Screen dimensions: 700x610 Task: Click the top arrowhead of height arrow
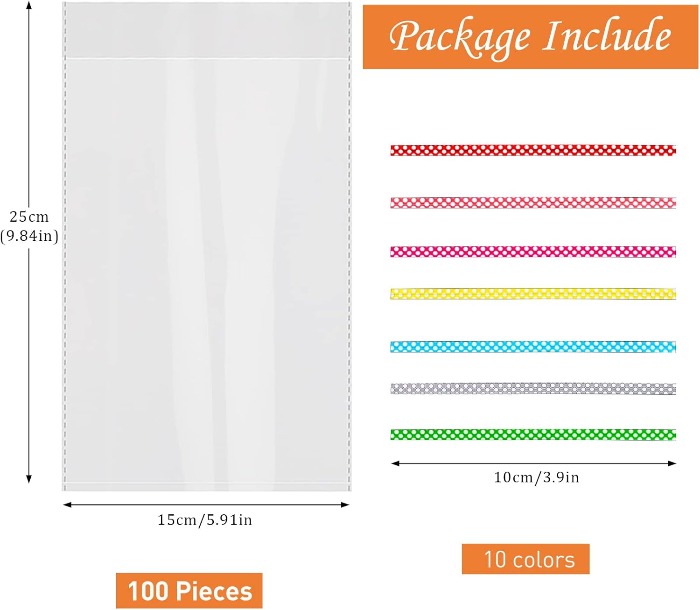point(29,6)
